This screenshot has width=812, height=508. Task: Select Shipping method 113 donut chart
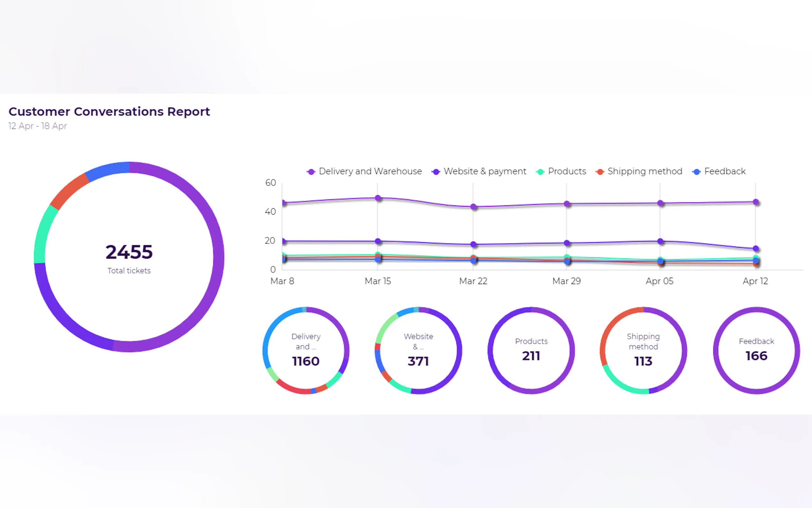[643, 350]
